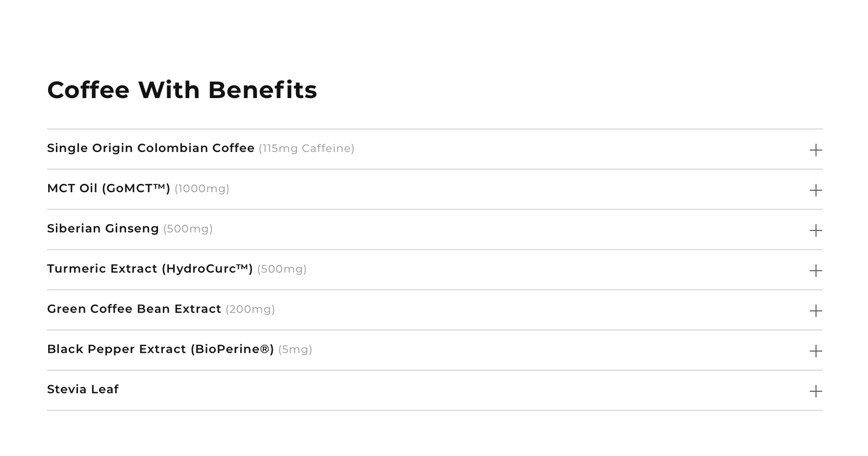Click the 1000mg dosage note
868x456 pixels.
coord(202,189)
